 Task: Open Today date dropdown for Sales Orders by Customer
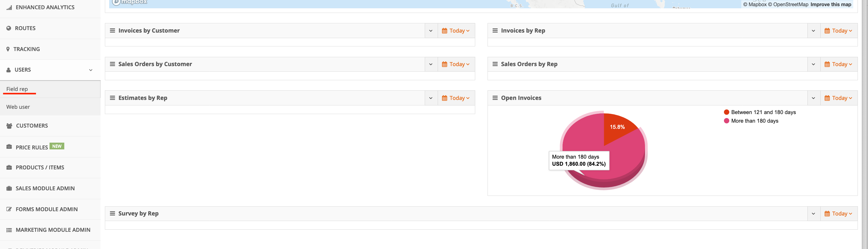[456, 64]
